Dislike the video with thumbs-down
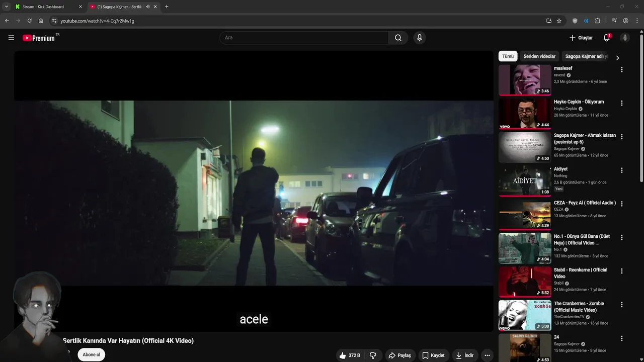This screenshot has height=362, width=644. point(373,355)
